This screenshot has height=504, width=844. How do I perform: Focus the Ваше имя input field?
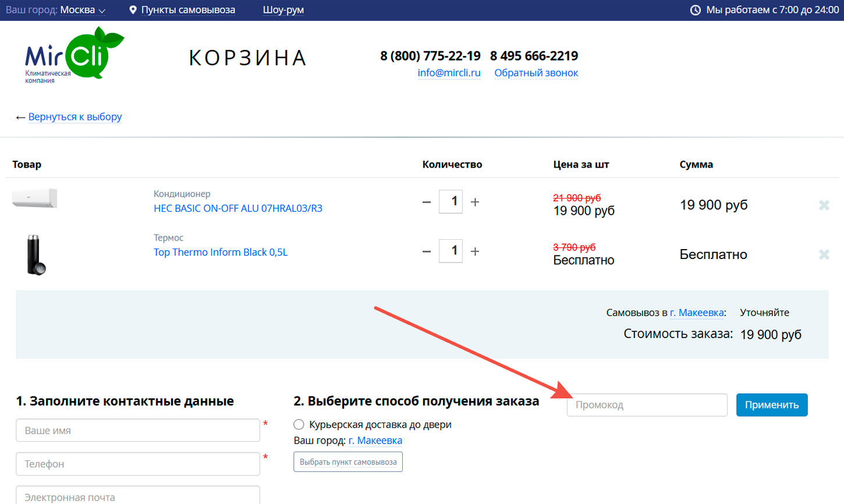click(x=138, y=431)
